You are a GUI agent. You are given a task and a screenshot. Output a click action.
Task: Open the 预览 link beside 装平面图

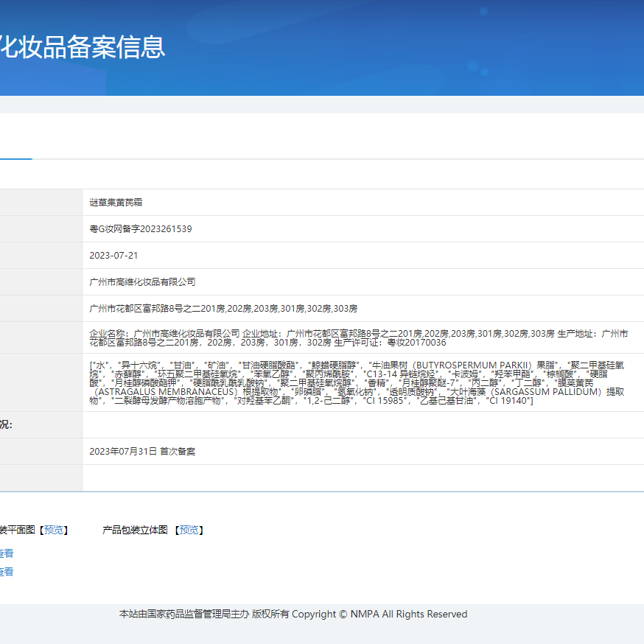point(54,530)
